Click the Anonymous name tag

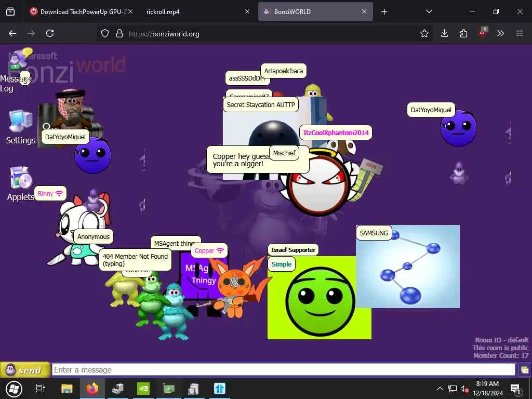click(x=94, y=237)
